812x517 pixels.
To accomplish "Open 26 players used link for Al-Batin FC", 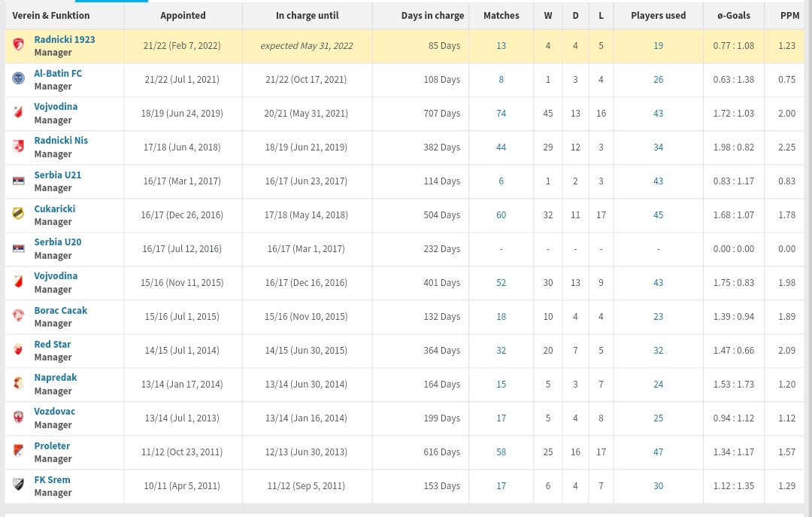I will [x=658, y=79].
